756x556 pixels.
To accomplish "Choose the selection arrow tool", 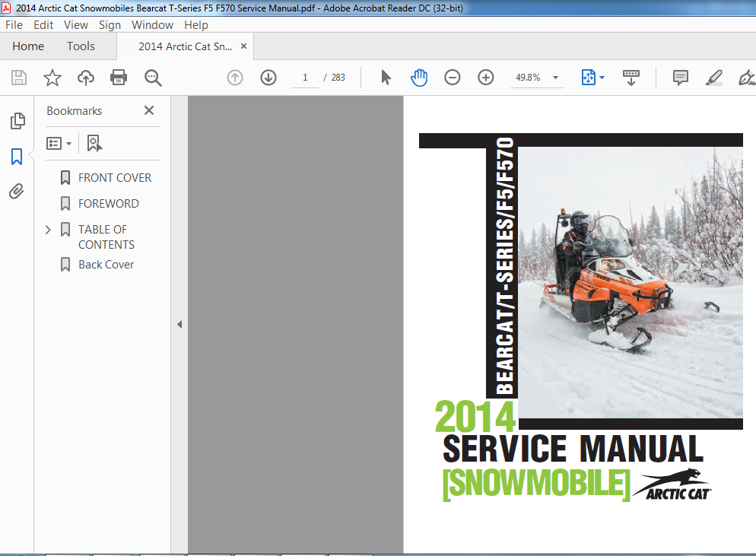I will click(386, 78).
